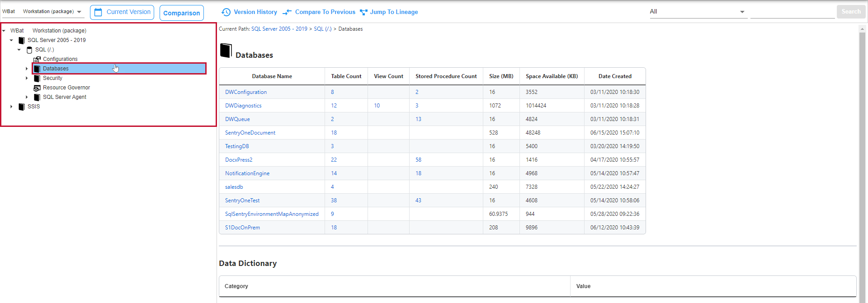The height and width of the screenshot is (303, 868).
Task: Click the Configurations node icon
Action: tap(37, 59)
